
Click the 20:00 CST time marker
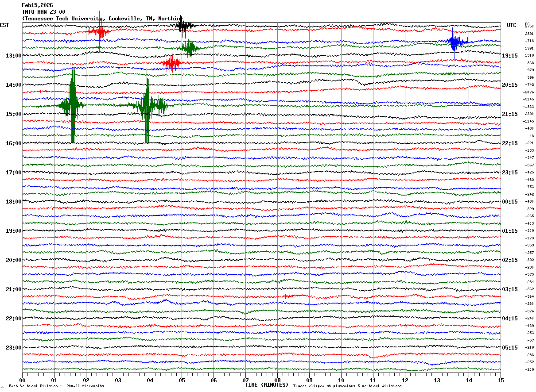(x=13, y=260)
